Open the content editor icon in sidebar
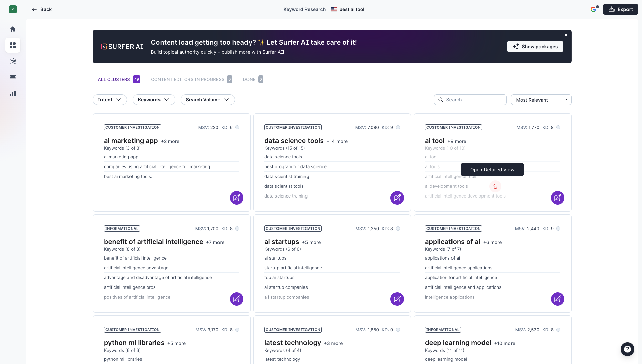 [x=13, y=61]
